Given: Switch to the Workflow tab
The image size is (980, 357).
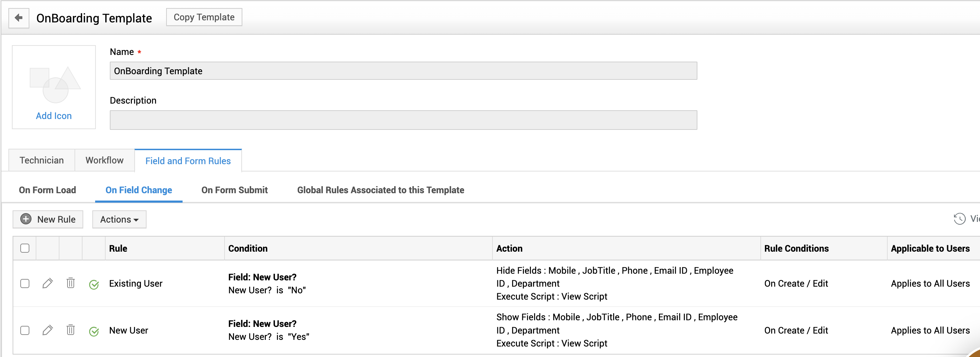Looking at the screenshot, I should pyautogui.click(x=104, y=160).
